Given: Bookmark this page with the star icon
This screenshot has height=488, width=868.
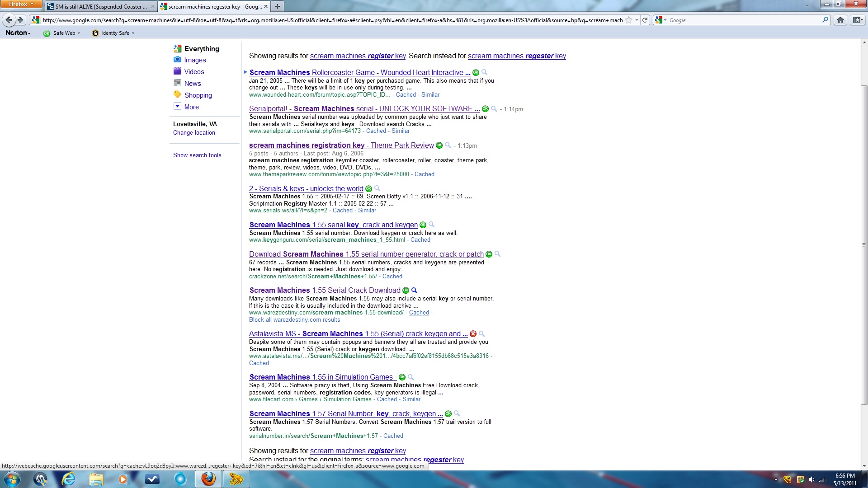Looking at the screenshot, I should click(x=629, y=20).
